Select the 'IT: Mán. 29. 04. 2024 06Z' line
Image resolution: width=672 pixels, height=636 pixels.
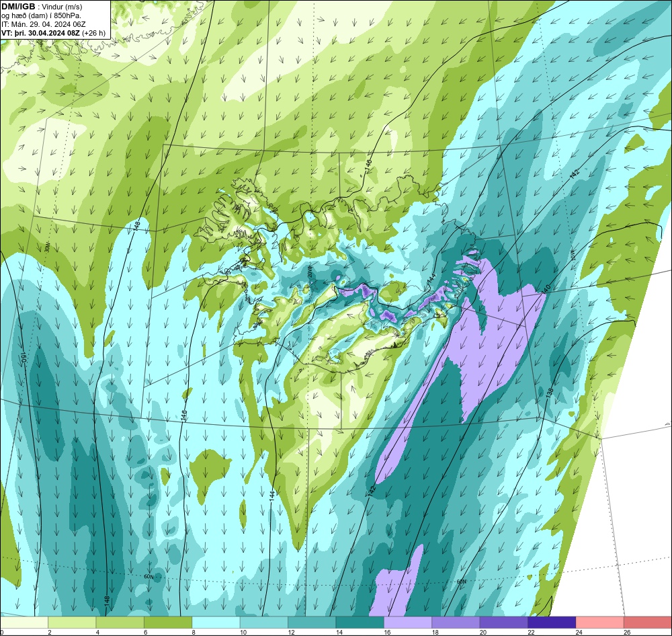43,24
